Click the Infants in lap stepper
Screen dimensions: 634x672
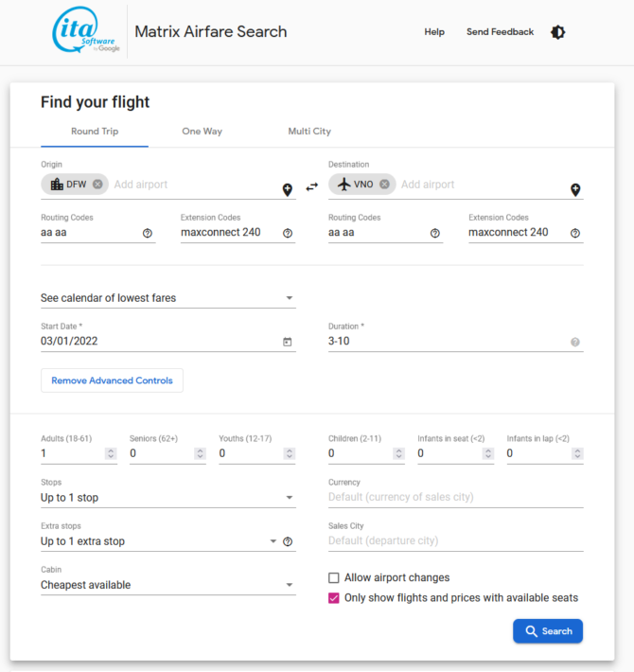point(577,453)
